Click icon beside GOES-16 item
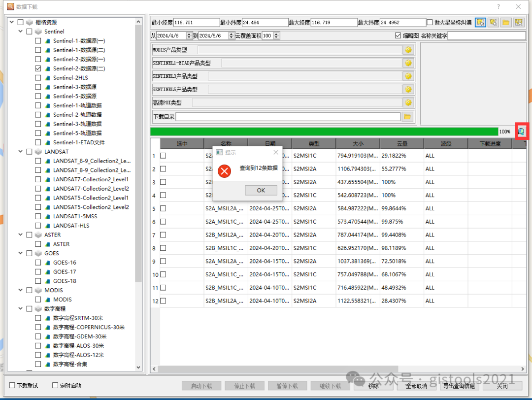The image size is (532, 400). point(47,263)
